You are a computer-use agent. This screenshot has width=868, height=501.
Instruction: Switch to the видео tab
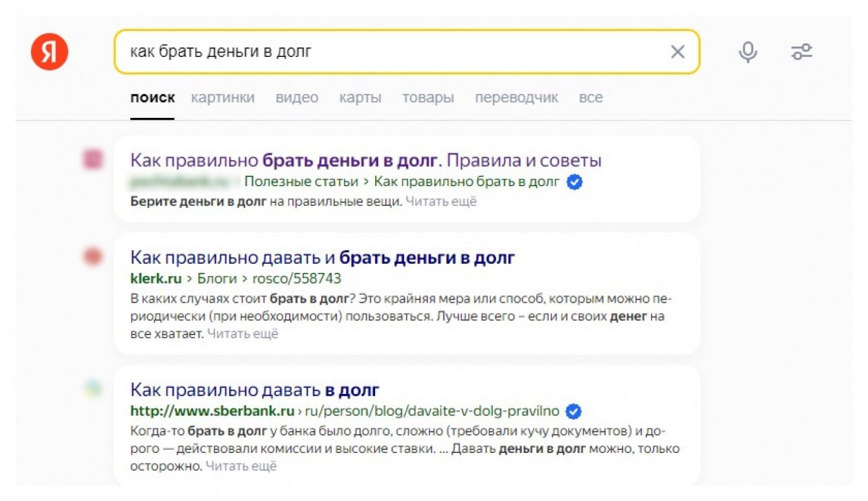click(x=297, y=98)
